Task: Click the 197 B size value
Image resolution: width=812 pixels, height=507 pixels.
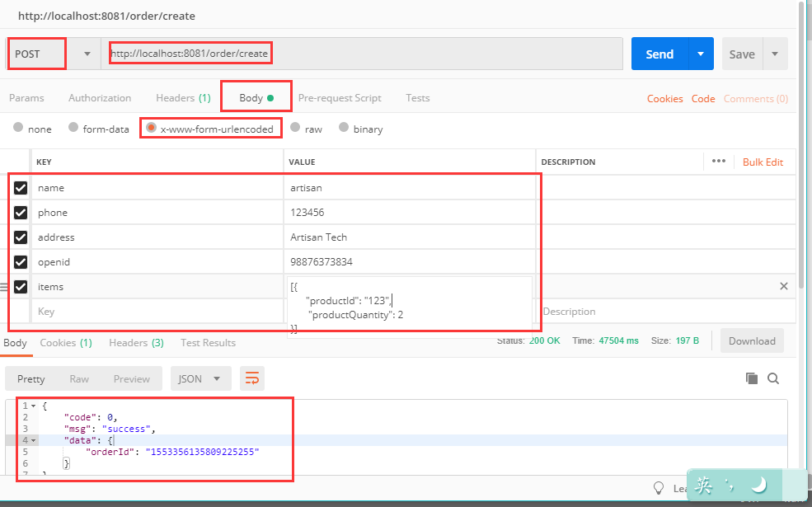Action: pos(688,340)
